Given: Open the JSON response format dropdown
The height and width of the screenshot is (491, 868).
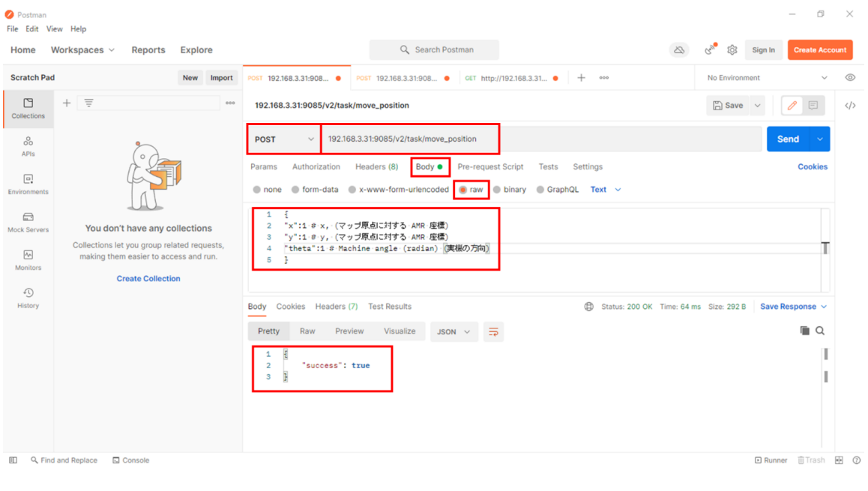Looking at the screenshot, I should (453, 331).
